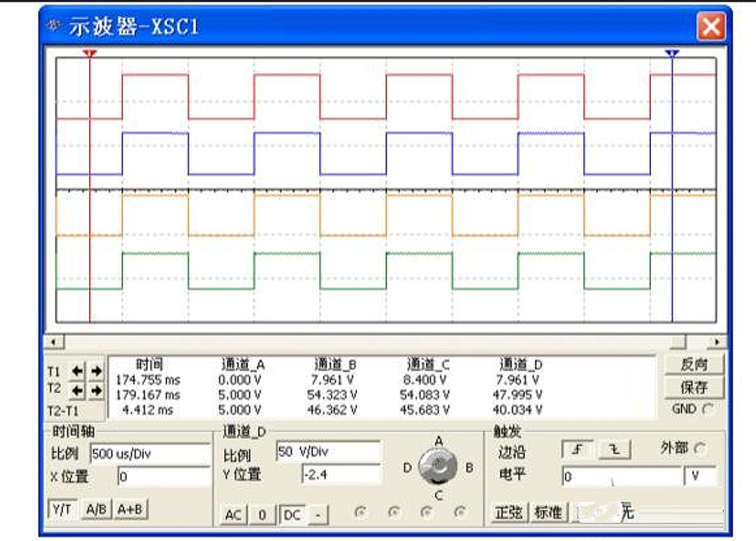Toggle DC coupling for channel D
This screenshot has width=756, height=541.
click(291, 514)
